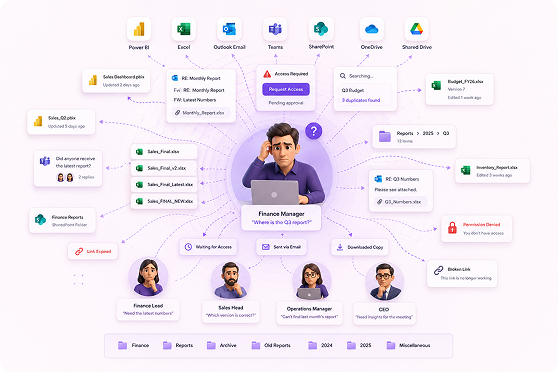Click the Access Required warning triangle
The height and width of the screenshot is (372, 558).
pyautogui.click(x=267, y=74)
